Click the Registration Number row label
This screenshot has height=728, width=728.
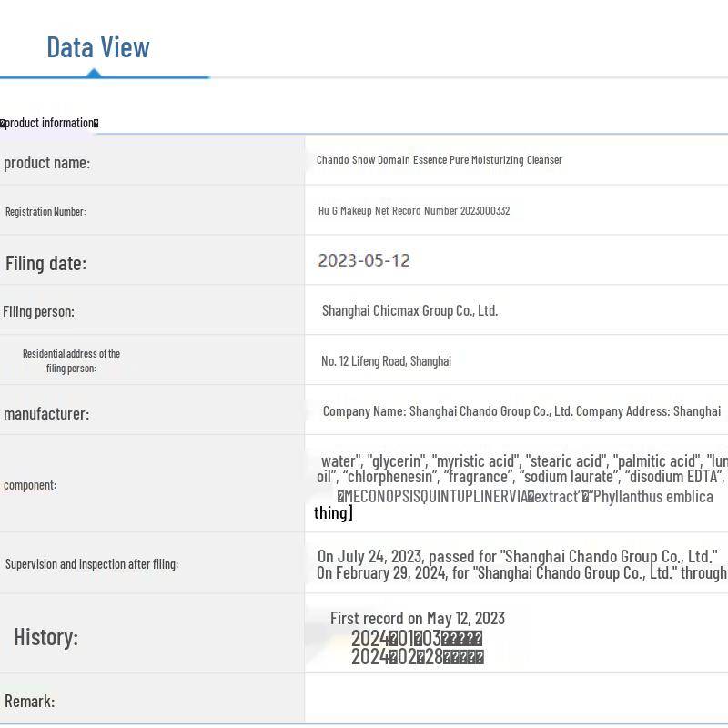[x=45, y=212]
